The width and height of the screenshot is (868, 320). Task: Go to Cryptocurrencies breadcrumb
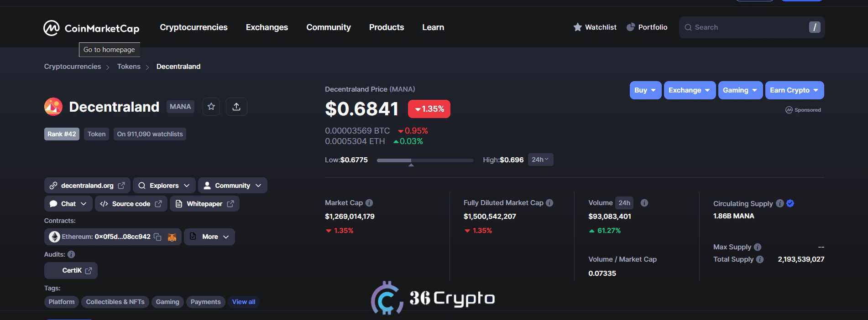[73, 67]
